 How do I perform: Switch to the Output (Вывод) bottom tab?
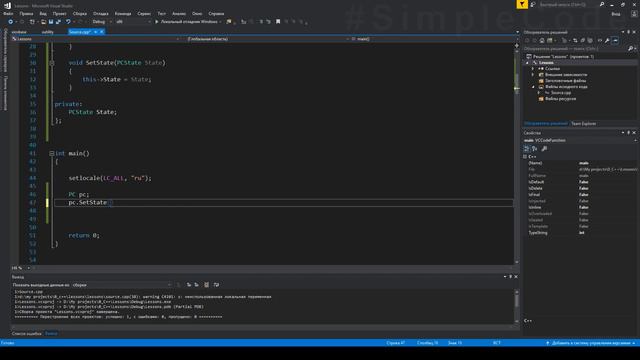click(51, 334)
